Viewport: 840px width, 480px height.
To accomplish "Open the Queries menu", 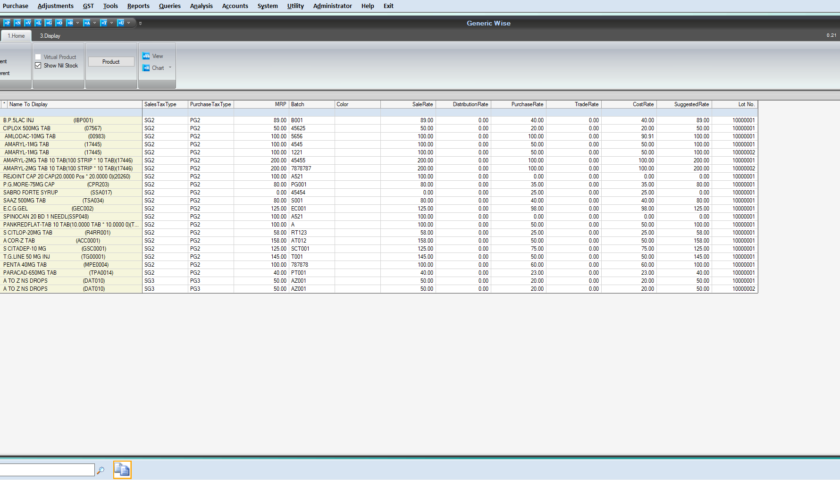I will coord(170,6).
